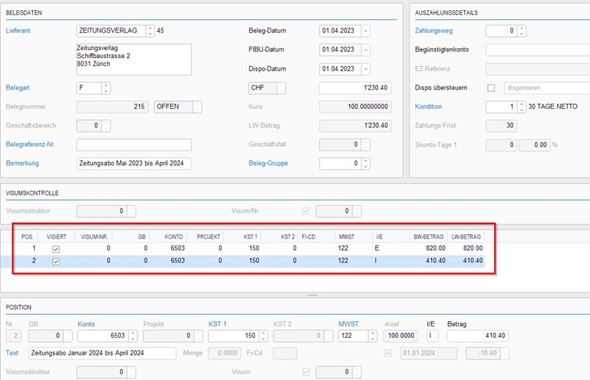
Task: Open the Beleg-Datum calendar dropdown
Action: tap(365, 31)
